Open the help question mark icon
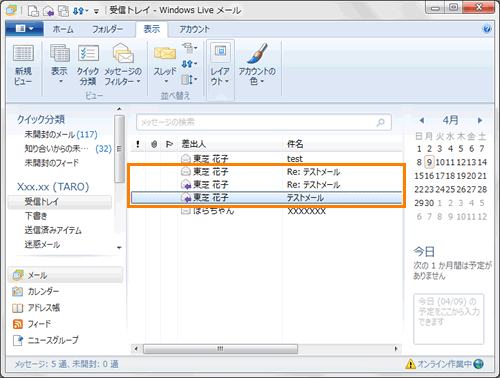 point(487,29)
